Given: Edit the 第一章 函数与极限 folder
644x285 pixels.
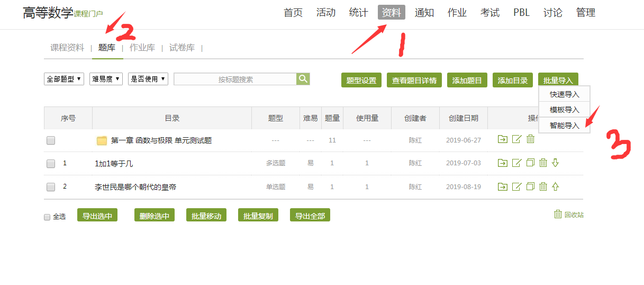Looking at the screenshot, I should (x=516, y=139).
